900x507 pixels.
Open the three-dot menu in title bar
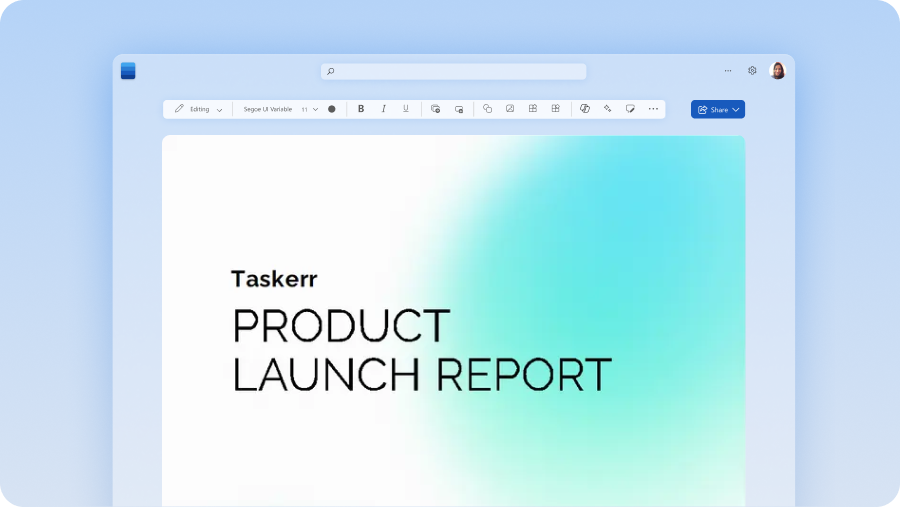tap(727, 71)
